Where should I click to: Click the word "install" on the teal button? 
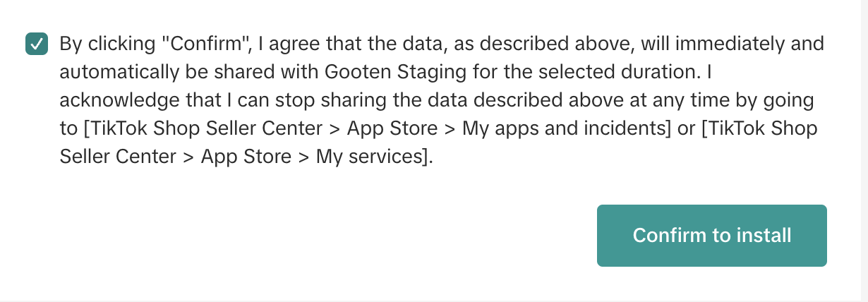tap(761, 236)
